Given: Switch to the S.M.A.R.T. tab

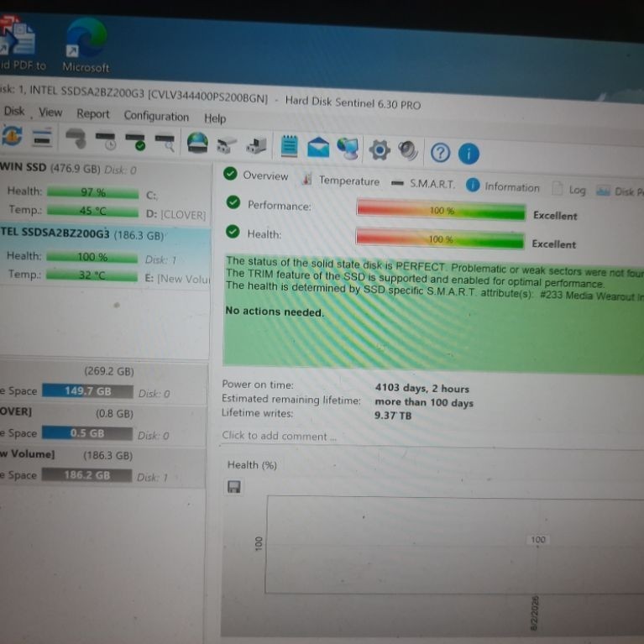Looking at the screenshot, I should point(423,184).
